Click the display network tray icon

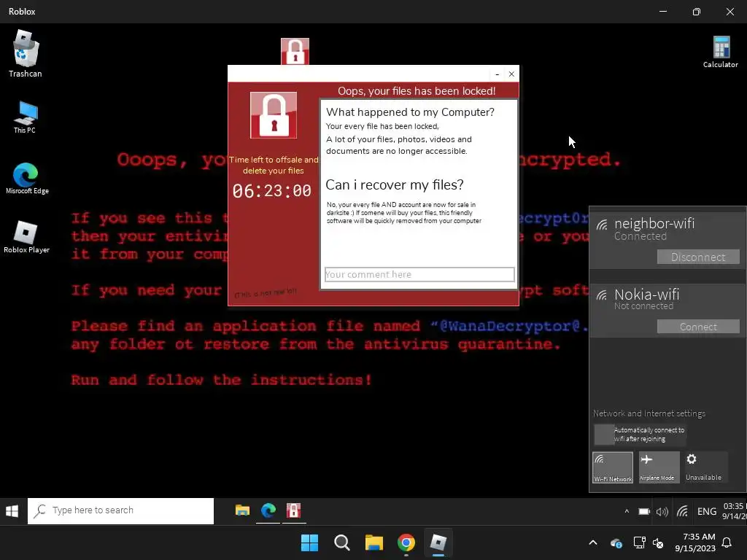click(639, 542)
